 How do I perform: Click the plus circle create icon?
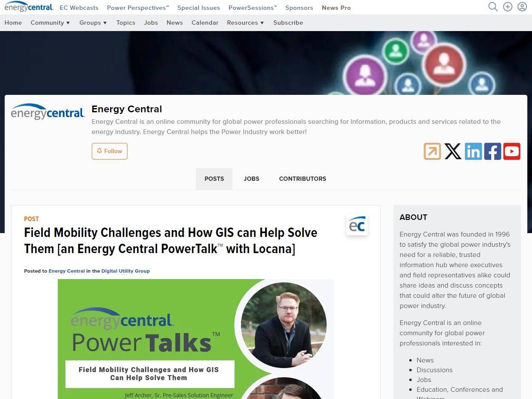pyautogui.click(x=508, y=7)
